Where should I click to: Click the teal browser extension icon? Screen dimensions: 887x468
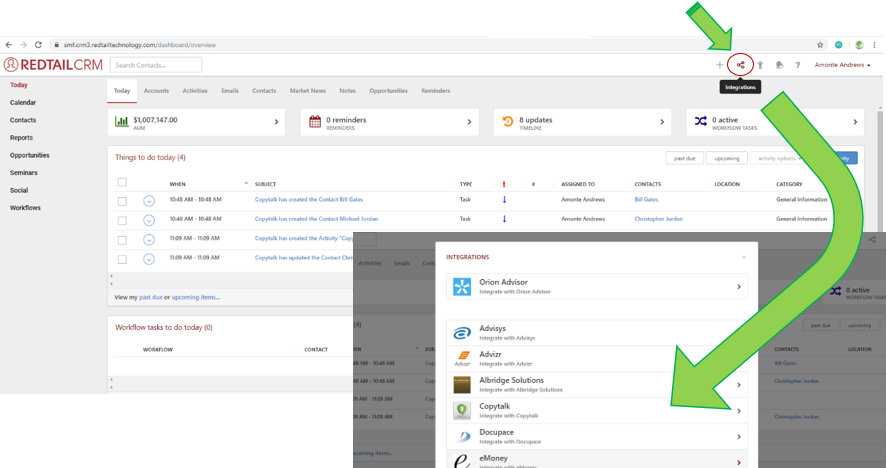[838, 45]
